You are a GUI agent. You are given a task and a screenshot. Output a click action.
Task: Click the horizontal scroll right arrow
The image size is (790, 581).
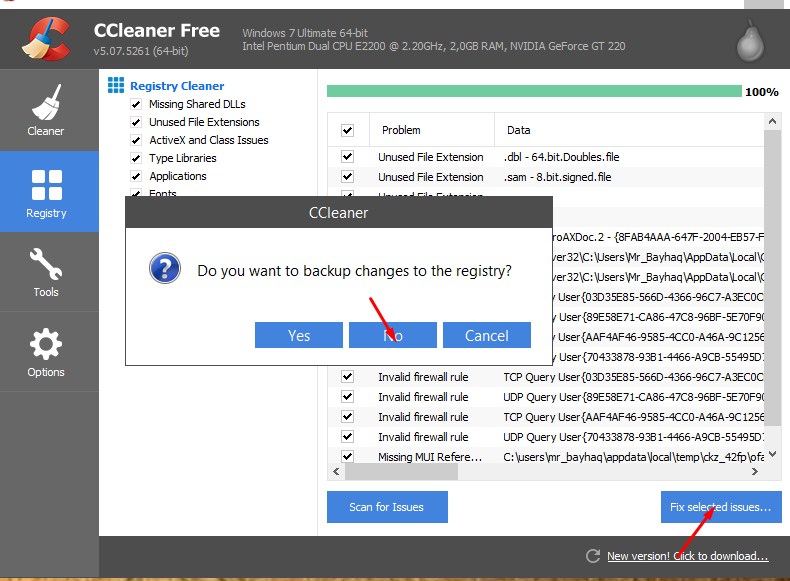(755, 472)
